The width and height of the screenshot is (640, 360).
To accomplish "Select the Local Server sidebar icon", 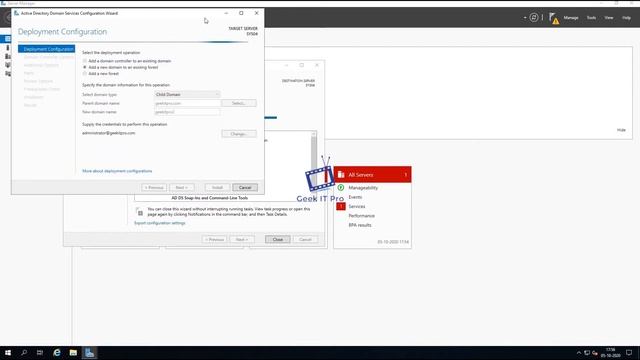I will (7, 48).
